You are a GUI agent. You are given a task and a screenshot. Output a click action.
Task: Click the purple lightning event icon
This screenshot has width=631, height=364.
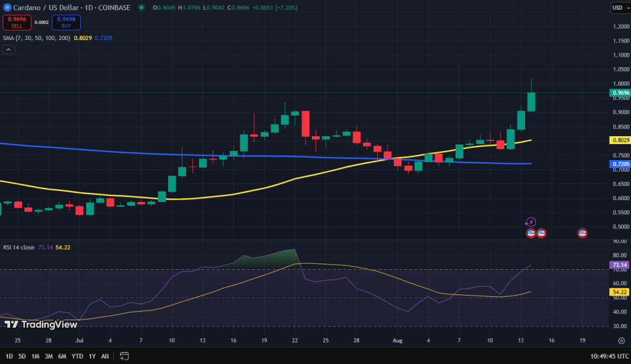click(x=531, y=222)
